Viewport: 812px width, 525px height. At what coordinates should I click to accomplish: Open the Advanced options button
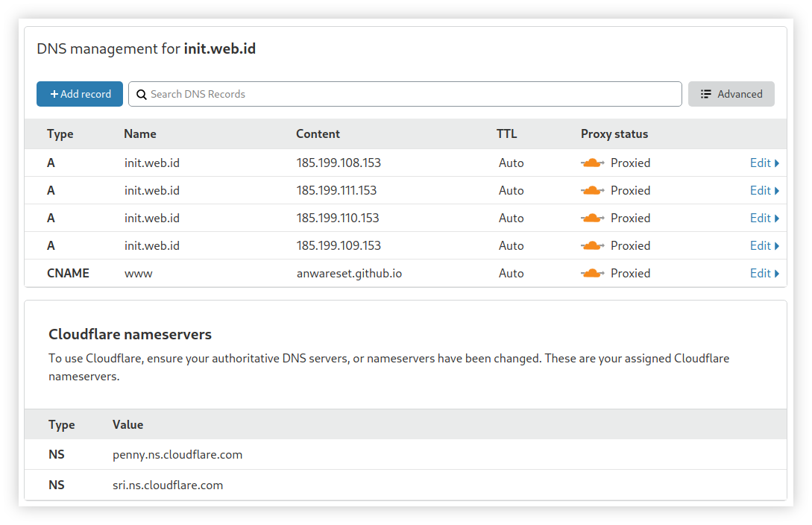tap(731, 94)
